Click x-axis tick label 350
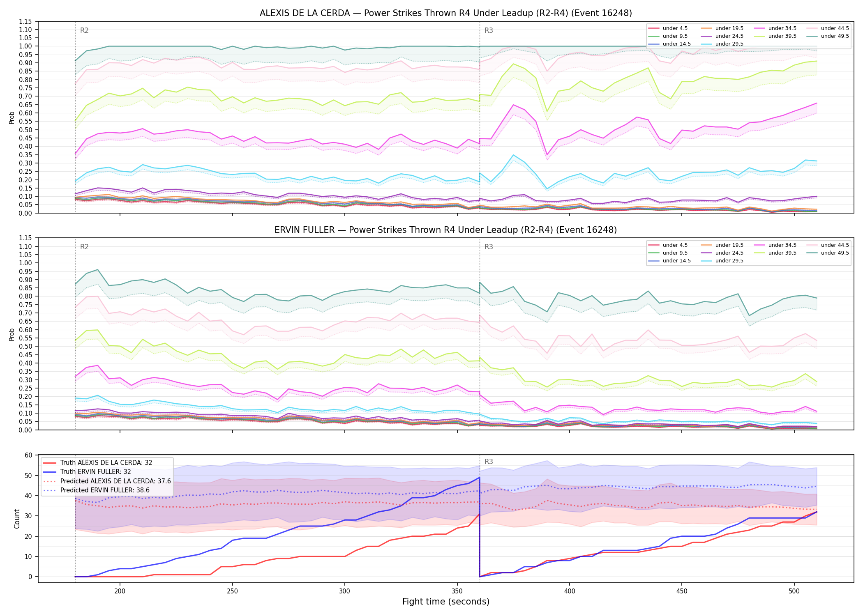Image resolution: width=863 pixels, height=616 pixels. [457, 591]
